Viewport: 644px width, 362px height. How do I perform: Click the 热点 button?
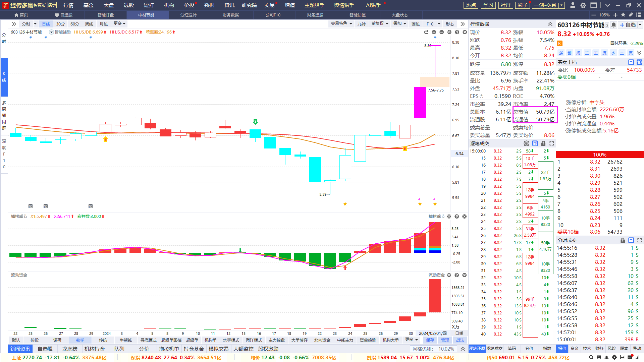(471, 5)
